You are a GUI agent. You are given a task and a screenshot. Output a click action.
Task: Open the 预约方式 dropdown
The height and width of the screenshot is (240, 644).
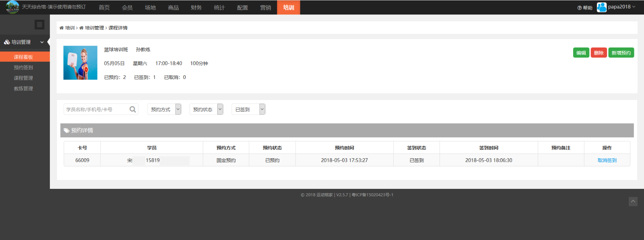pos(164,109)
